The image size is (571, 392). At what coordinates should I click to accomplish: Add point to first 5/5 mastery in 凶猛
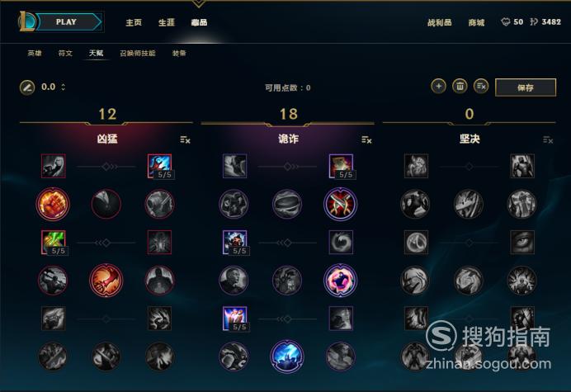point(159,166)
